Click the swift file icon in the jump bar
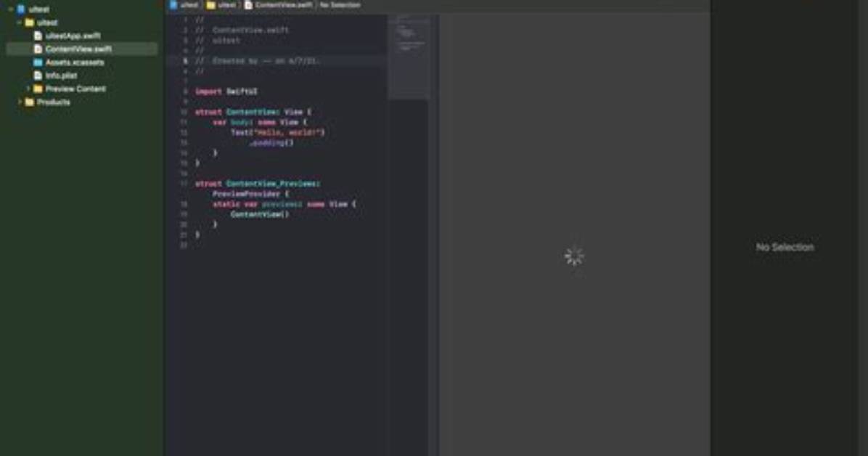The image size is (868, 456). (x=248, y=5)
